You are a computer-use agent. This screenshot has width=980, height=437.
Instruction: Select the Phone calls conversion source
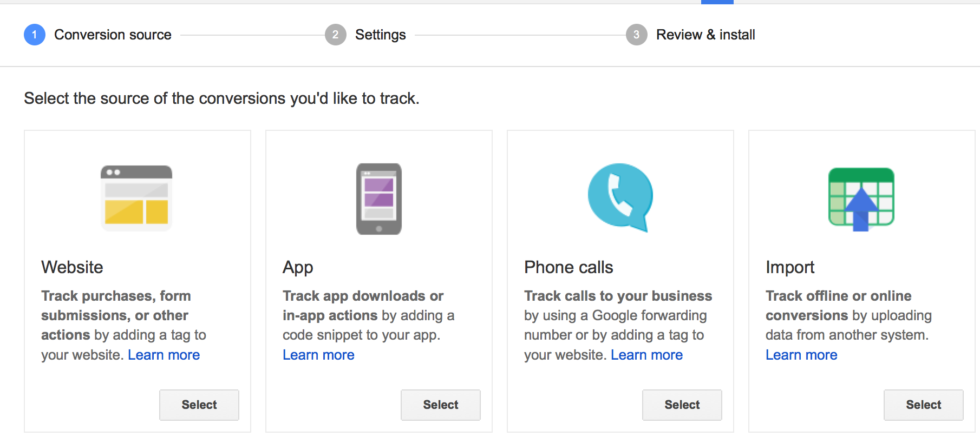(682, 405)
